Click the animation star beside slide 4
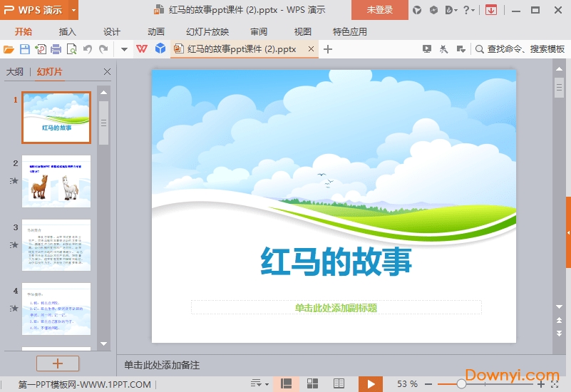Screen dimensions: 571x392 tap(14, 309)
